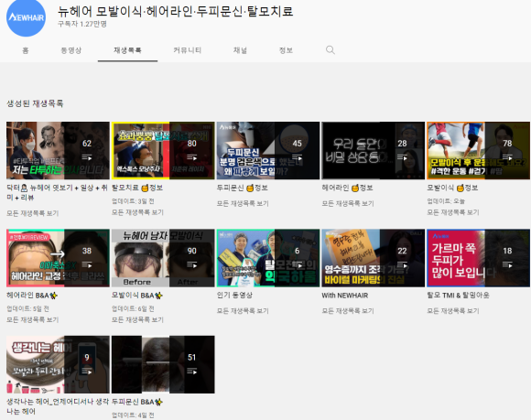The width and height of the screenshot is (531, 420).
Task: Open the 헤어라인 정보 playlist title
Action: coord(348,188)
